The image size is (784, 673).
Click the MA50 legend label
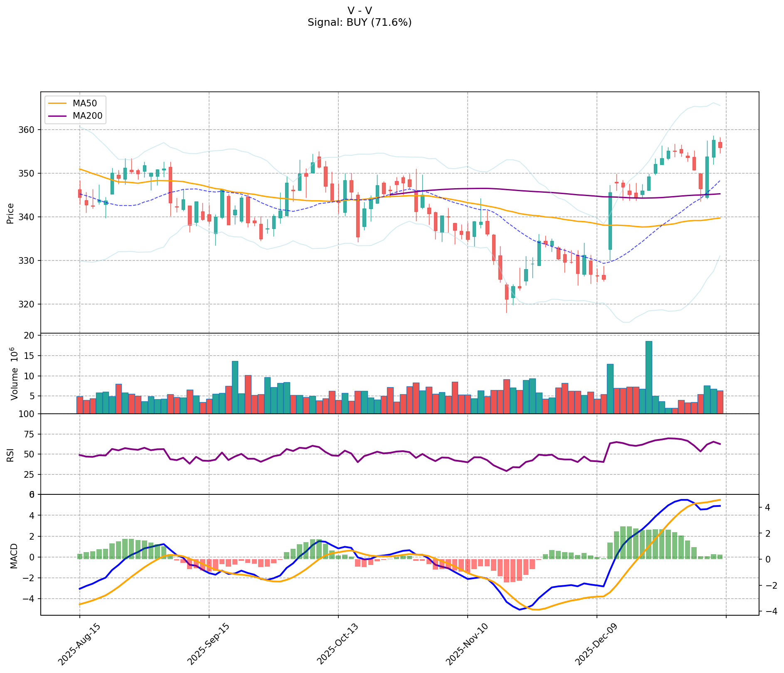click(x=85, y=103)
